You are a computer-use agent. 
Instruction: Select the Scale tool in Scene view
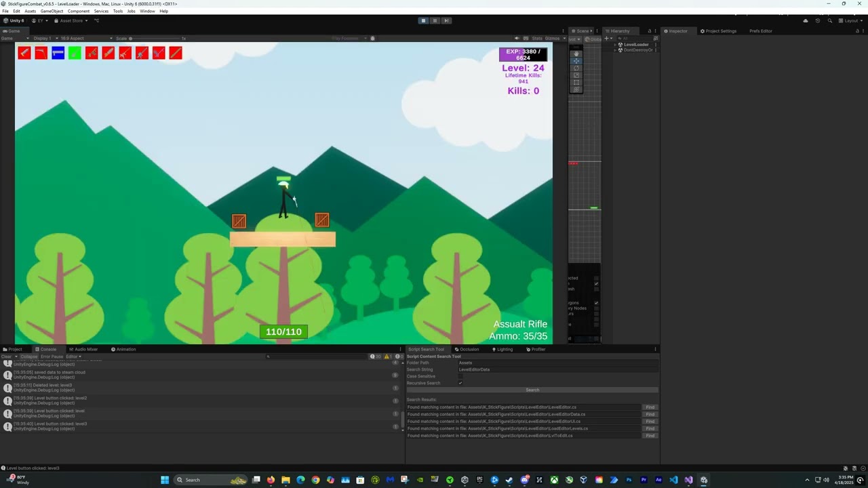pos(576,75)
